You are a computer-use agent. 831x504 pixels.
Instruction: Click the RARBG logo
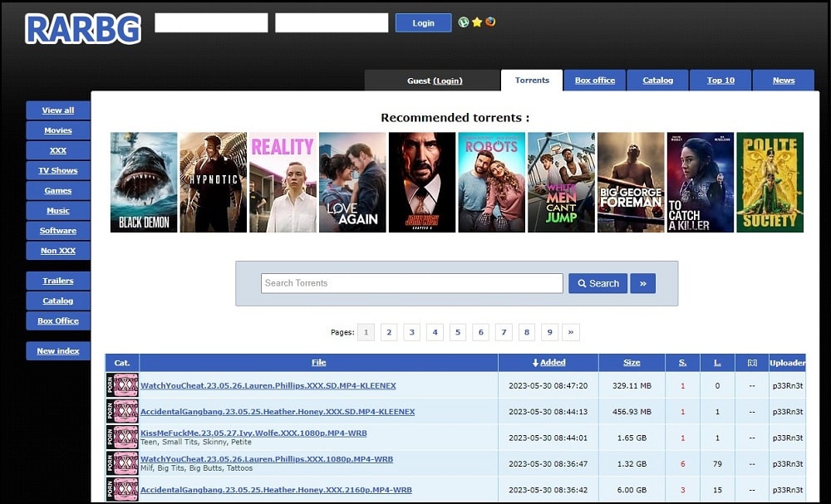point(82,28)
